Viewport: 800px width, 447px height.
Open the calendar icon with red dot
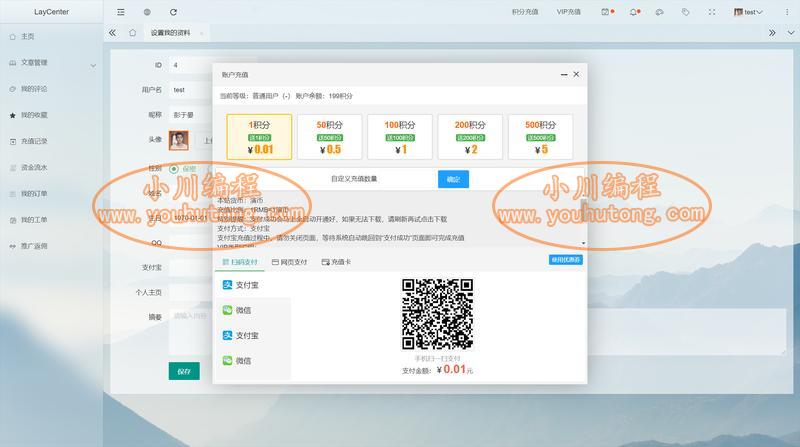click(607, 12)
